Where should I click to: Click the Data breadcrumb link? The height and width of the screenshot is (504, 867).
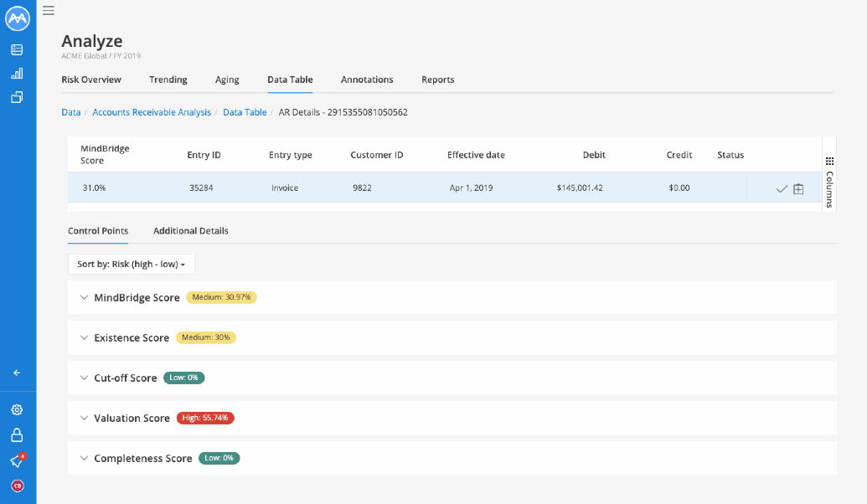[70, 112]
